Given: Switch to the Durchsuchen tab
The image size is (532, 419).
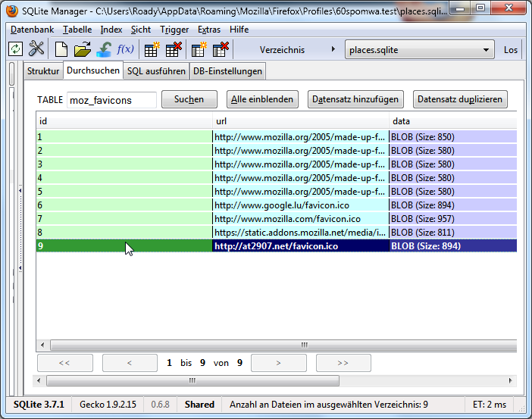Looking at the screenshot, I should tap(93, 70).
